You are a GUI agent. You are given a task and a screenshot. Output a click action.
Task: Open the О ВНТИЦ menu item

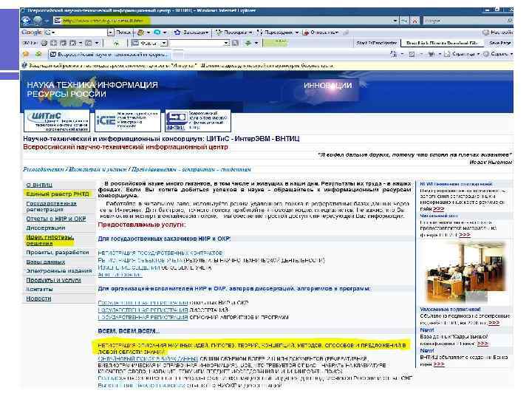[x=39, y=185]
